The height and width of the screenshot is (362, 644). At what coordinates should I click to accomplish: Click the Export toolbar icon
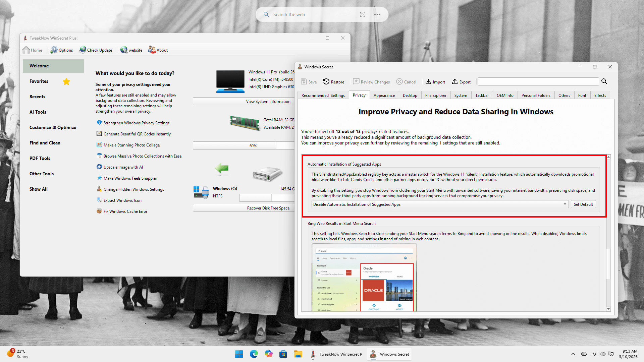pyautogui.click(x=455, y=81)
